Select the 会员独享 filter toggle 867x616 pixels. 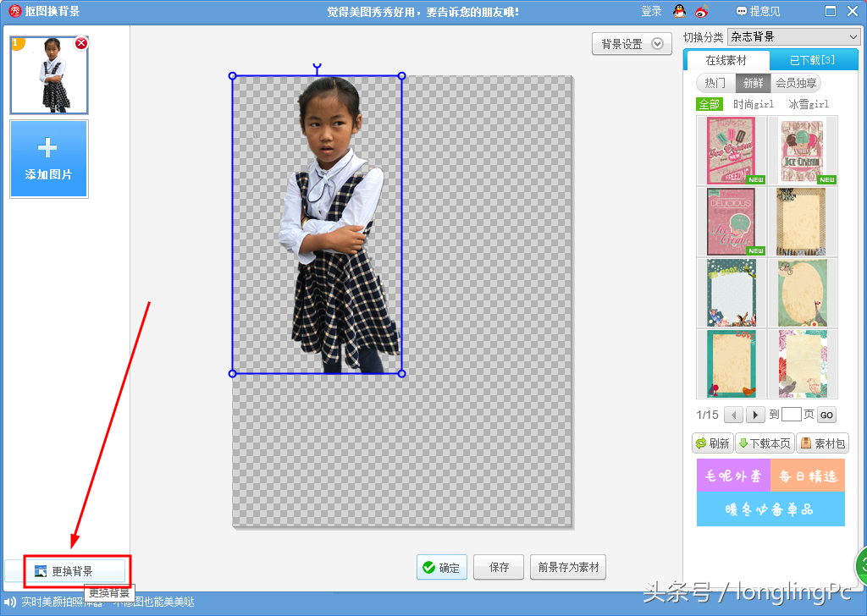tap(796, 83)
